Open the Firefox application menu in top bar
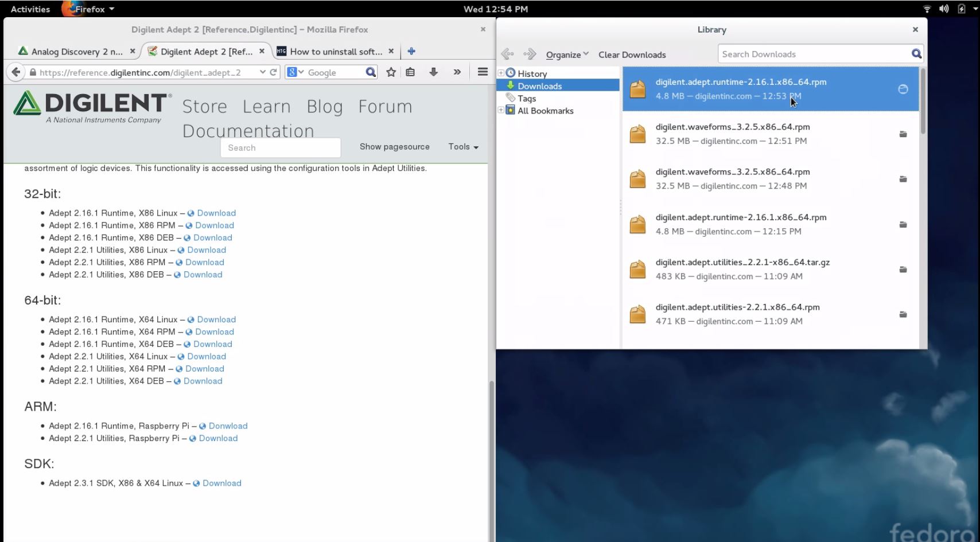Screen dimensions: 980x542 89,9
